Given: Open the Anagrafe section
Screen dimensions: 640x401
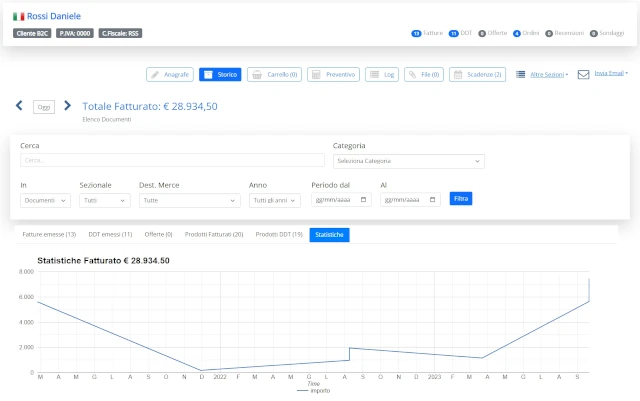Looking at the screenshot, I should (x=170, y=75).
